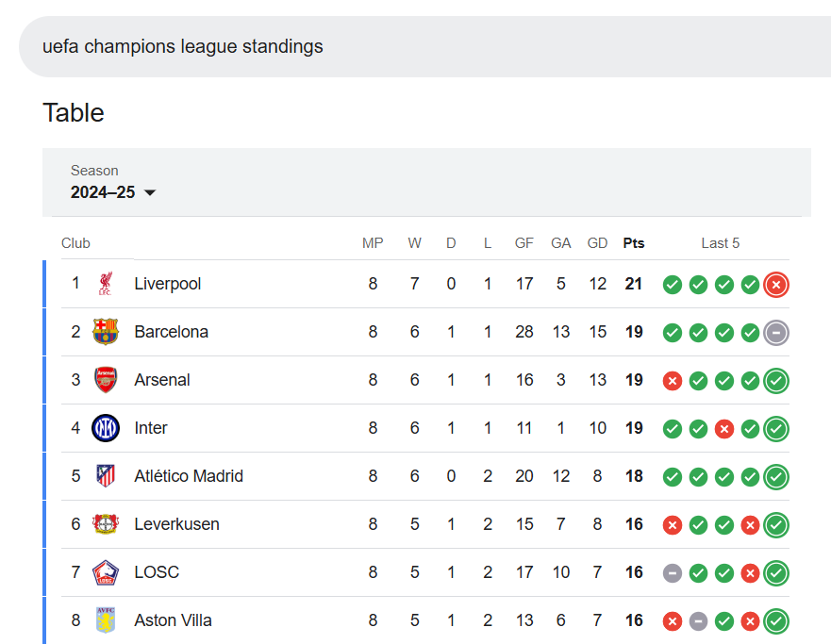The height and width of the screenshot is (644, 831).
Task: Click the Last 5 column header
Action: pos(721,243)
